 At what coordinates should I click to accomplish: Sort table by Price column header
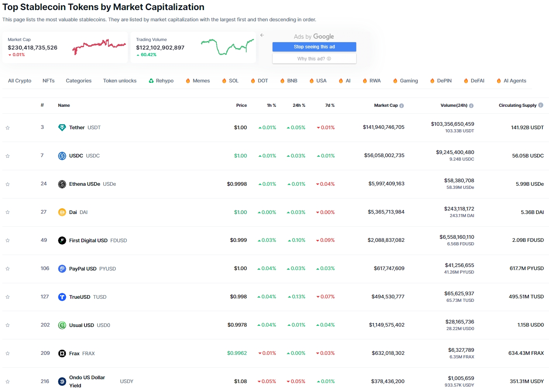241,105
